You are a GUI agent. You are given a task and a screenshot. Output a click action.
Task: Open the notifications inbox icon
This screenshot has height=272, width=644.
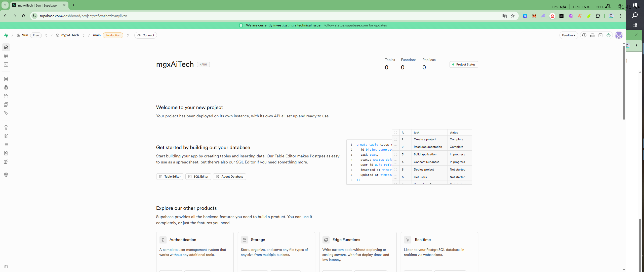pyautogui.click(x=592, y=35)
